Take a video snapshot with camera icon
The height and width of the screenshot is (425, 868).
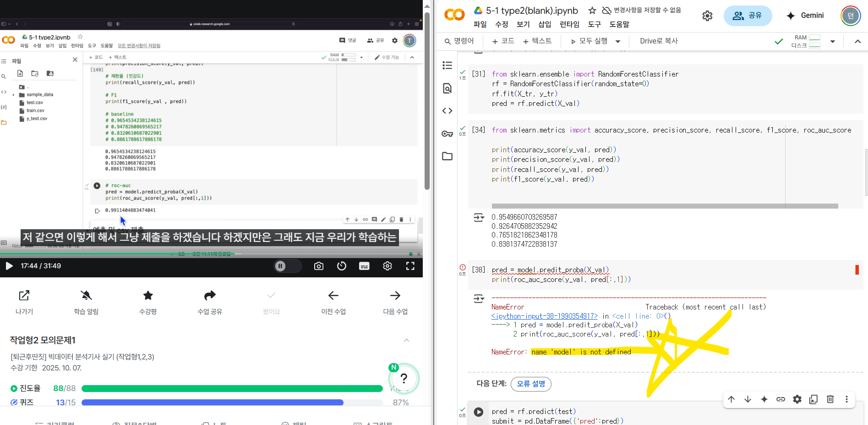point(319,266)
